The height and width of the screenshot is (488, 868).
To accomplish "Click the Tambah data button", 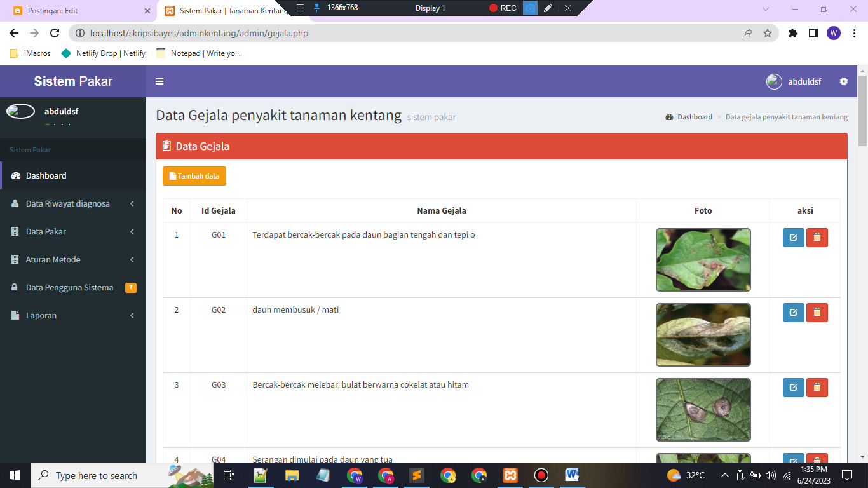I will point(194,176).
